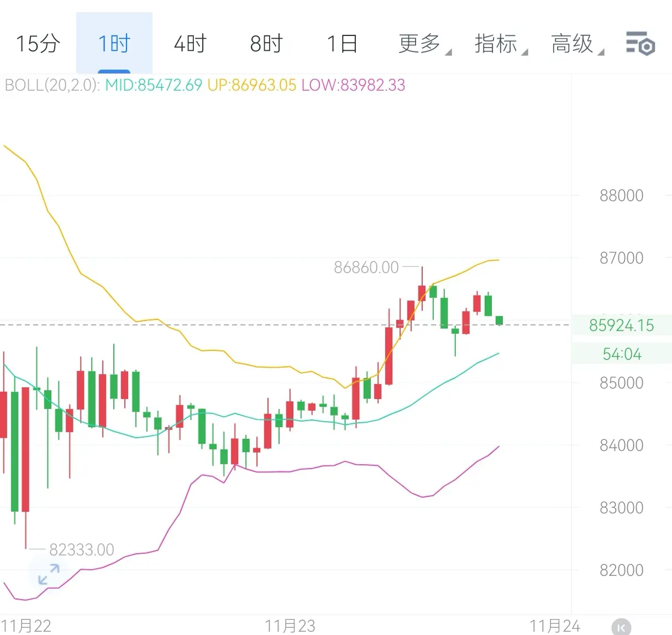Image resolution: width=672 pixels, height=635 pixels.
Task: Click the 11月23 date axis label
Action: point(290,626)
